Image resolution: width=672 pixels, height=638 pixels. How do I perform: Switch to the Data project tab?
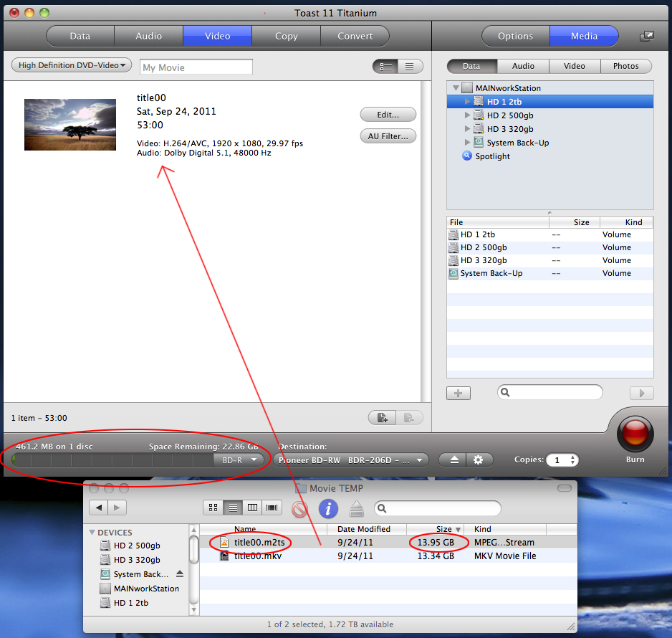[x=80, y=36]
